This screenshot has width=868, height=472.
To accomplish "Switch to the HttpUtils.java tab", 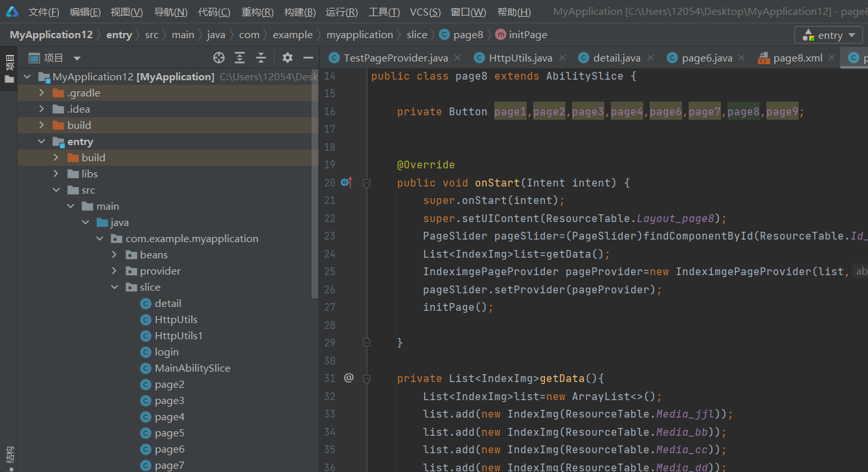I will tap(521, 58).
